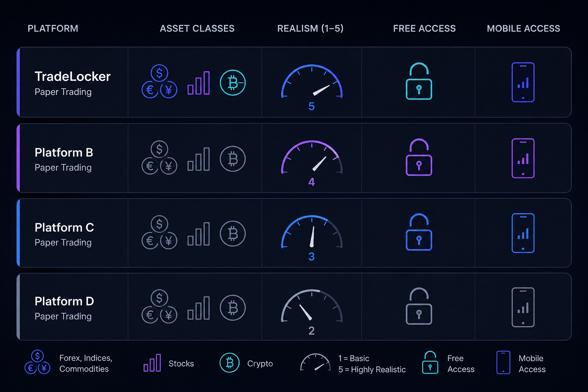Image resolution: width=588 pixels, height=392 pixels.
Task: Click the REALISM (1–5) column header
Action: (x=310, y=29)
